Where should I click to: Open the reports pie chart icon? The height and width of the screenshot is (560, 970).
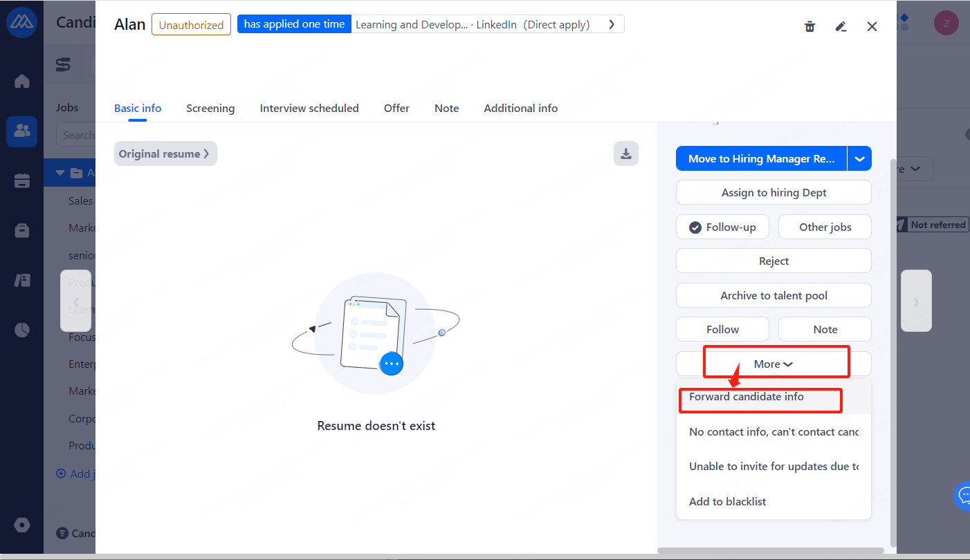coord(22,330)
